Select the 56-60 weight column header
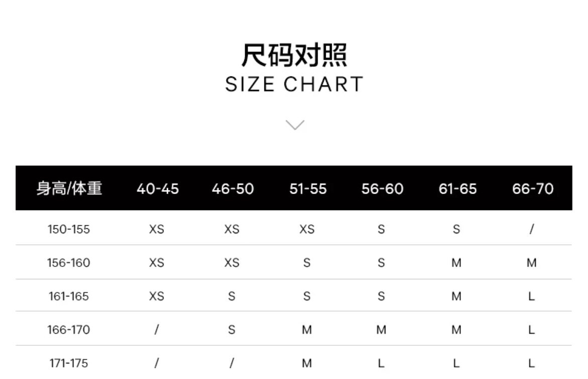588x379 pixels. coord(382,189)
